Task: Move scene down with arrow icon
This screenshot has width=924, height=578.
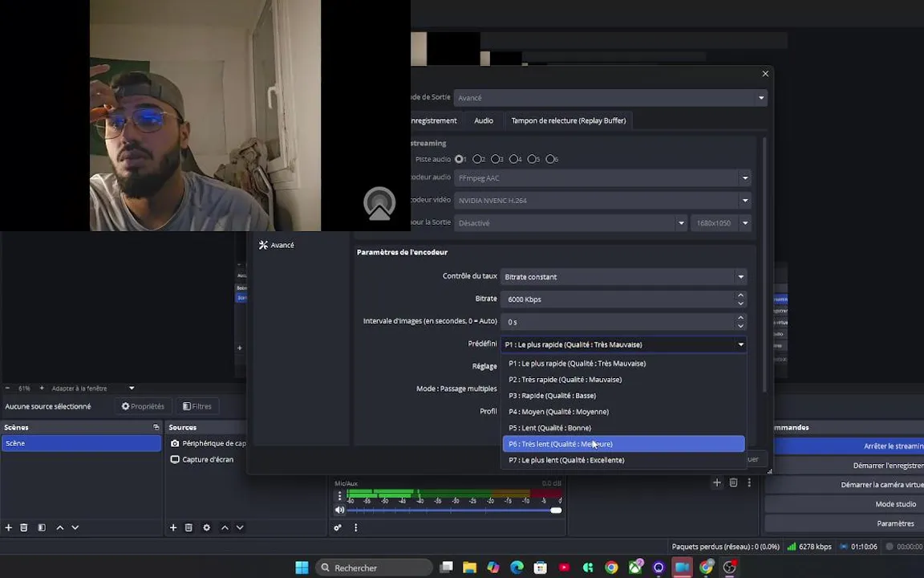Action: coord(75,528)
